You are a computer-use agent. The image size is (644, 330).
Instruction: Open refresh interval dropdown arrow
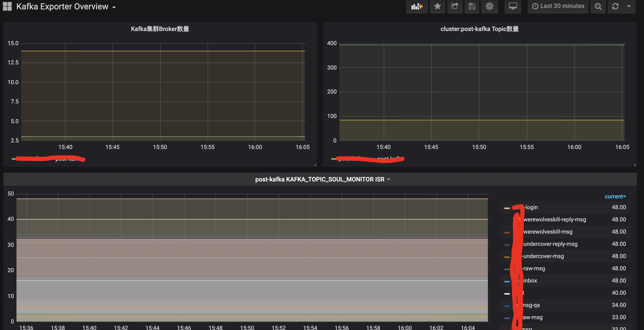629,6
